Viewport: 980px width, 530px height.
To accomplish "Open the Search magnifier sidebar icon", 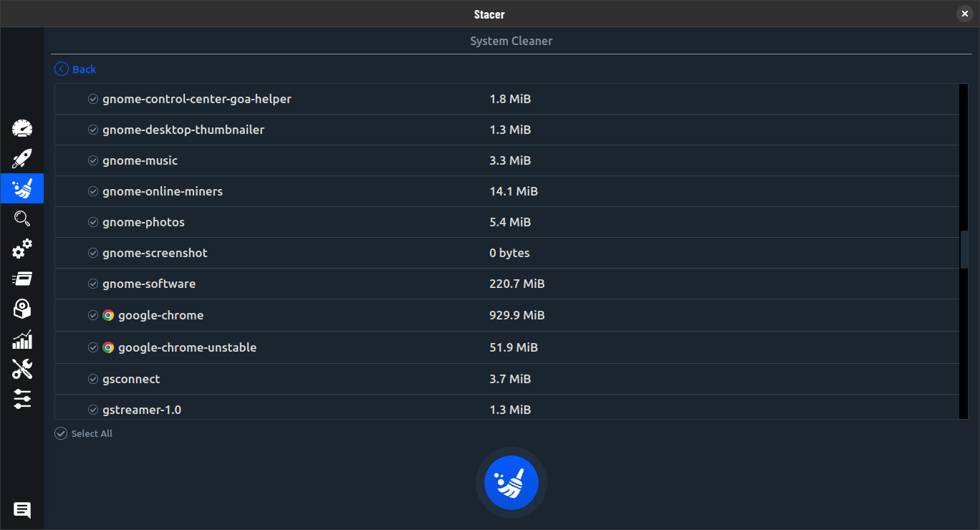I will (x=22, y=218).
